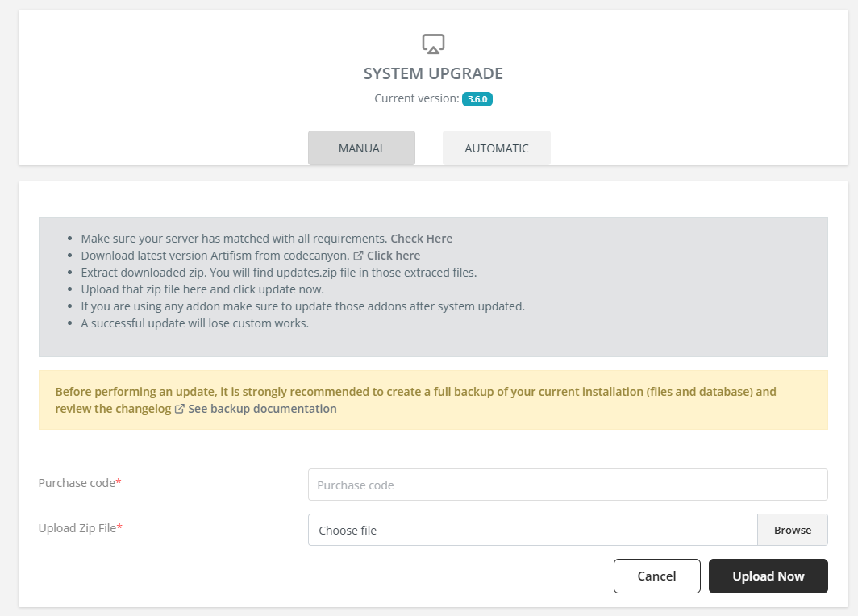Switch to the Manual upgrade tab
Viewport: 858px width, 616px height.
[361, 148]
